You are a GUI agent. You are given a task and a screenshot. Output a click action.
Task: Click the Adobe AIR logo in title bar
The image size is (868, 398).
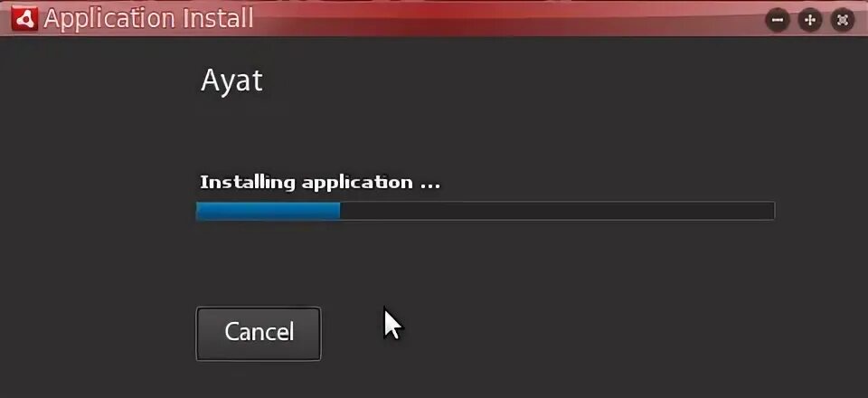coord(24,18)
